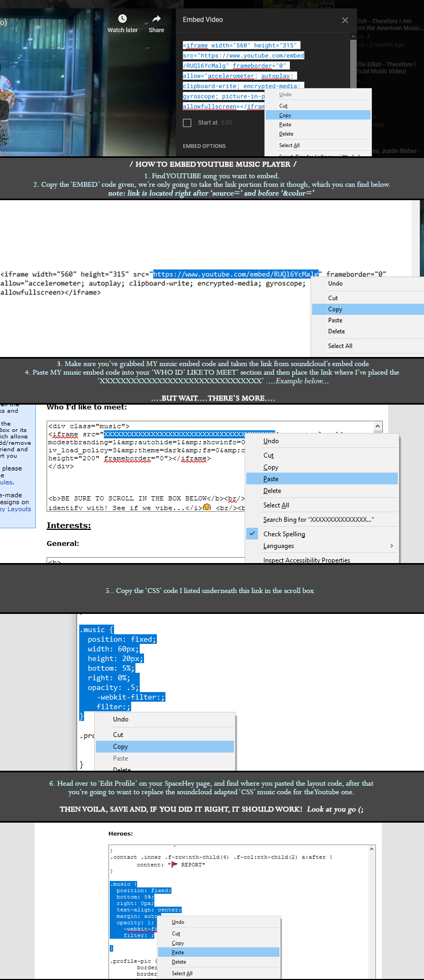Click the highlighted XXXX placeholder in the music embed code
The image size is (424, 980).
(x=189, y=434)
